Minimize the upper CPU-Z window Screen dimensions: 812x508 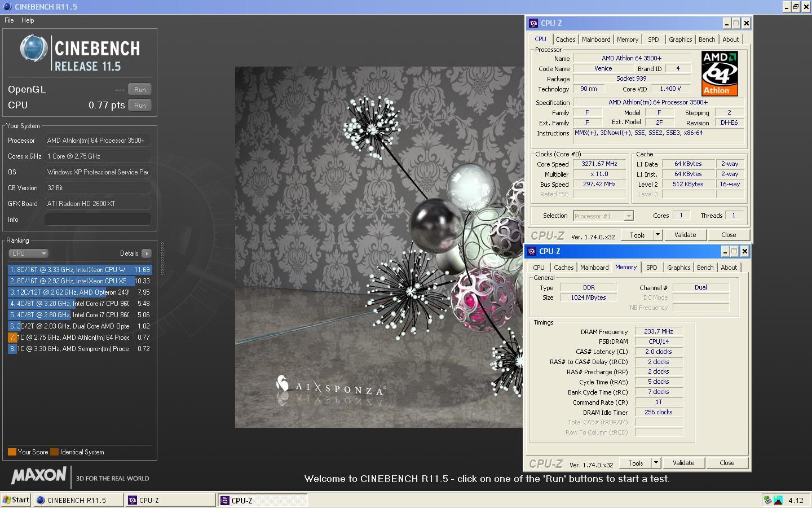[x=727, y=23]
